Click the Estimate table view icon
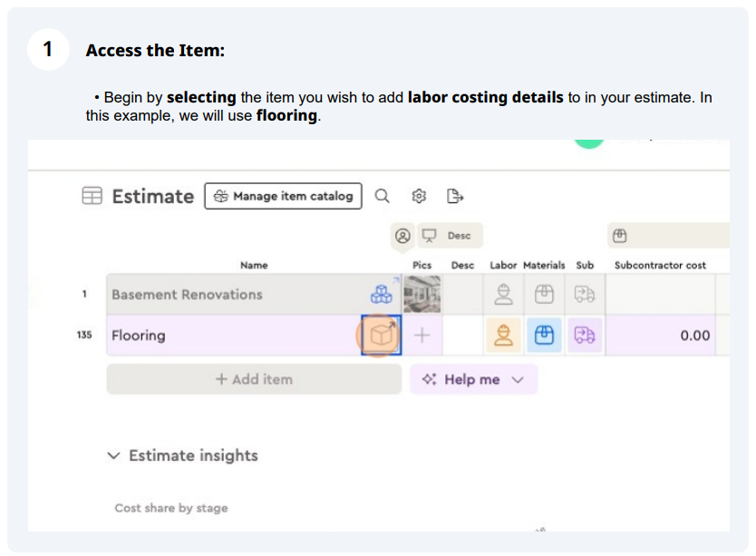The image size is (756, 556). pos(92,196)
